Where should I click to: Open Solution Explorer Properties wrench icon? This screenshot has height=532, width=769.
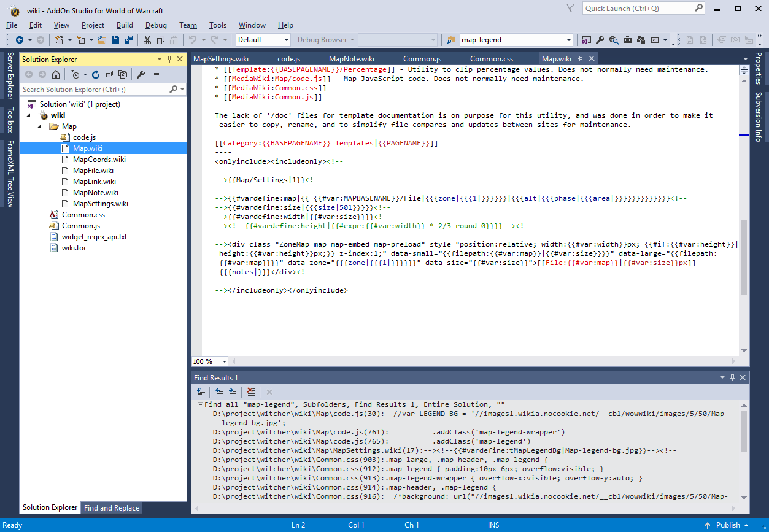(141, 74)
